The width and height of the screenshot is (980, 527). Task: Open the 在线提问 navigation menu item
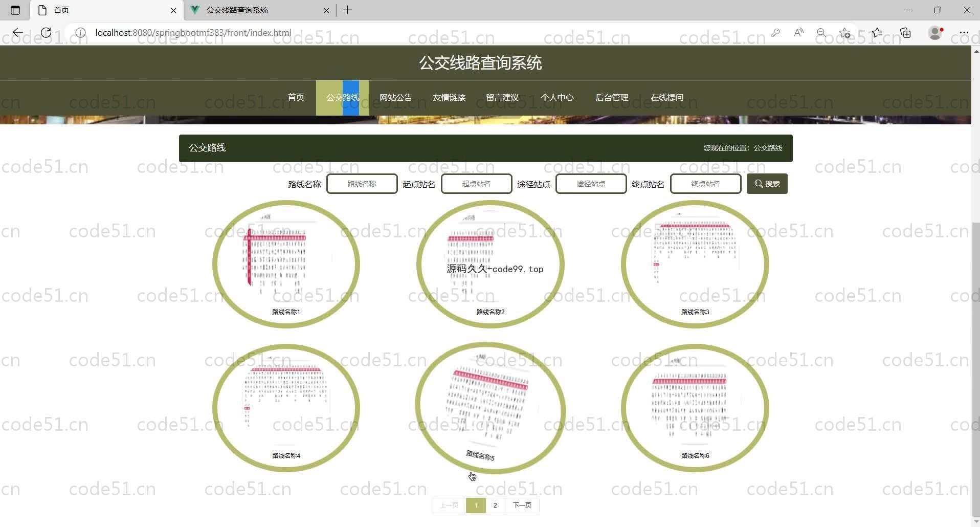pyautogui.click(x=667, y=97)
